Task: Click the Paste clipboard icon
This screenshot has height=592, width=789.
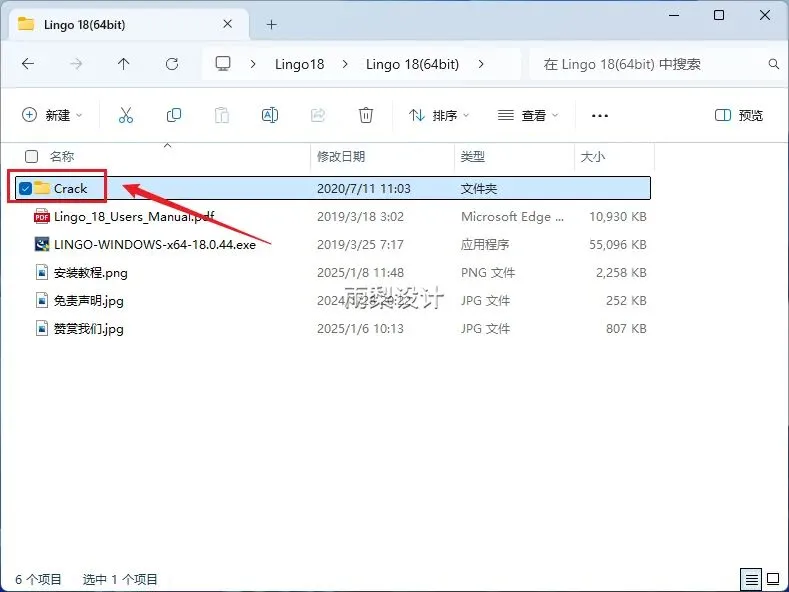Action: point(222,115)
